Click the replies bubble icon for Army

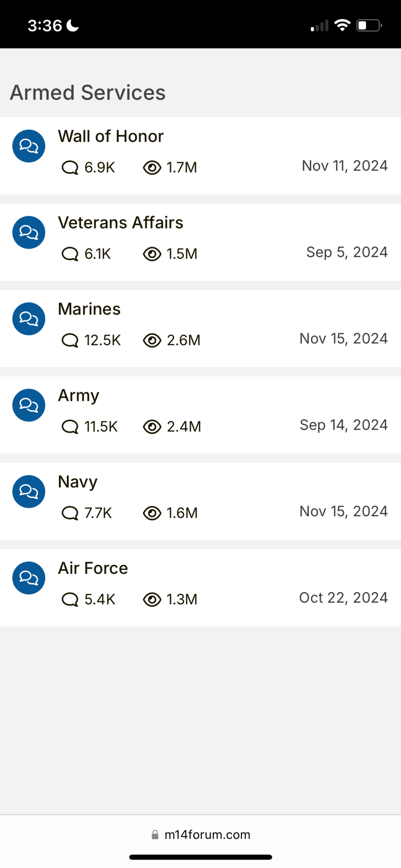tap(70, 427)
